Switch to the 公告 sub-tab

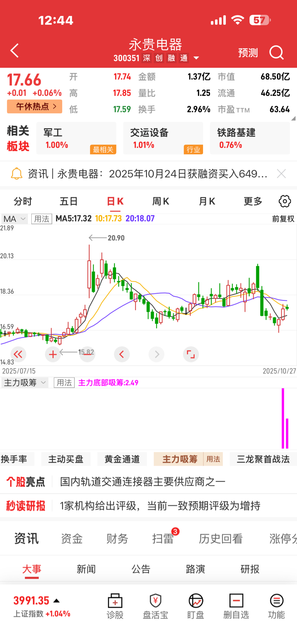[x=141, y=569]
